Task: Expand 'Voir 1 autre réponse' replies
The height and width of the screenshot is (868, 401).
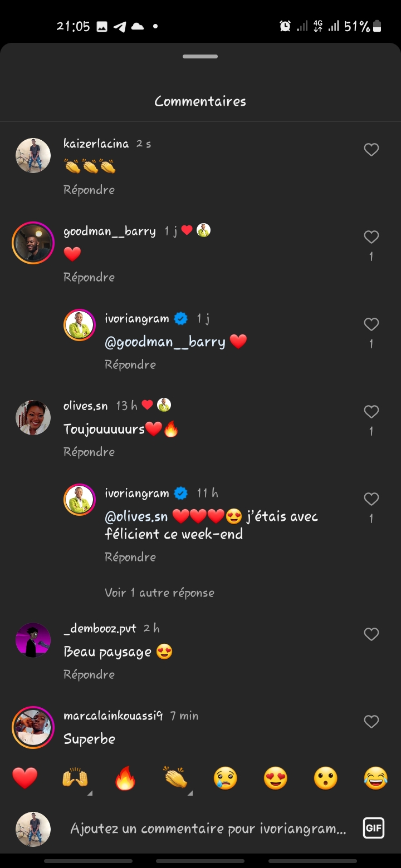Action: coord(159,593)
